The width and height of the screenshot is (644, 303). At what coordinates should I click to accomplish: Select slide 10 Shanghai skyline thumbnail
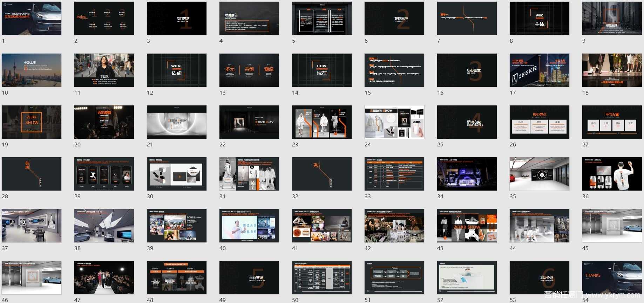pyautogui.click(x=32, y=70)
